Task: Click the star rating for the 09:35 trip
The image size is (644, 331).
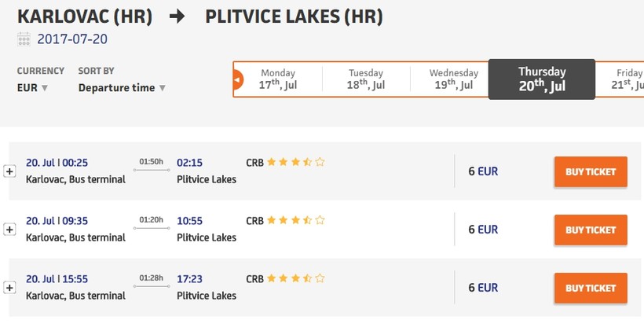Action: (296, 221)
